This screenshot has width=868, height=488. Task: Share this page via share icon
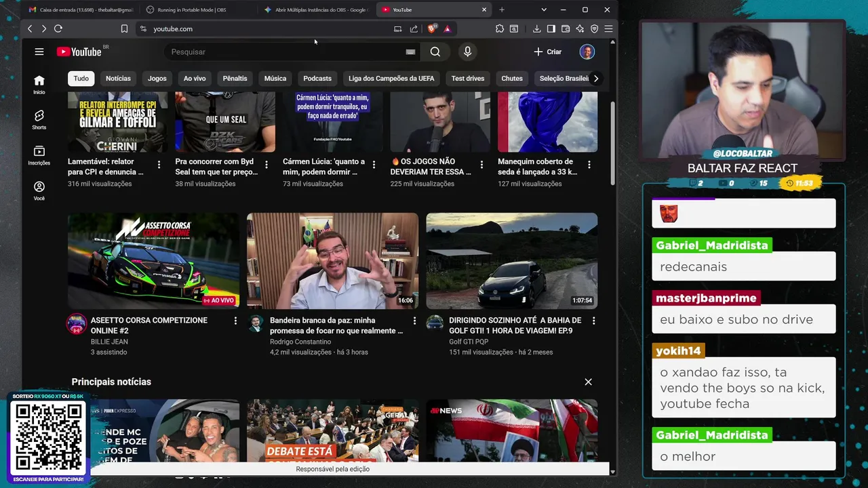pos(414,28)
